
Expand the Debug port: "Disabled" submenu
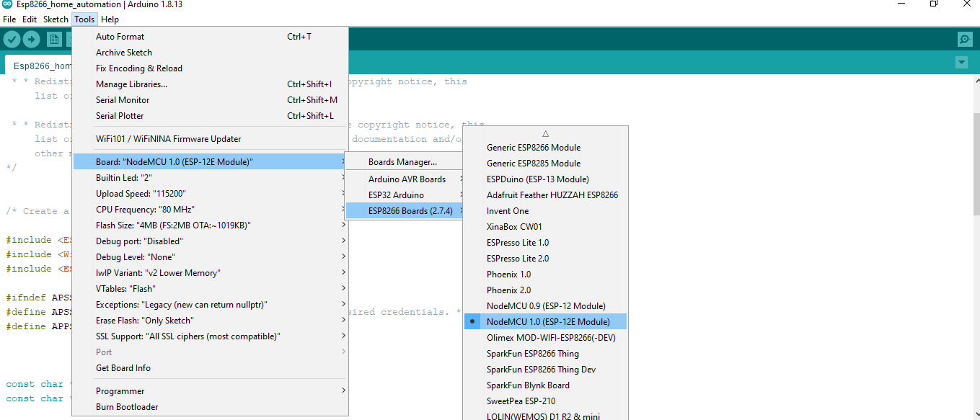(x=211, y=241)
